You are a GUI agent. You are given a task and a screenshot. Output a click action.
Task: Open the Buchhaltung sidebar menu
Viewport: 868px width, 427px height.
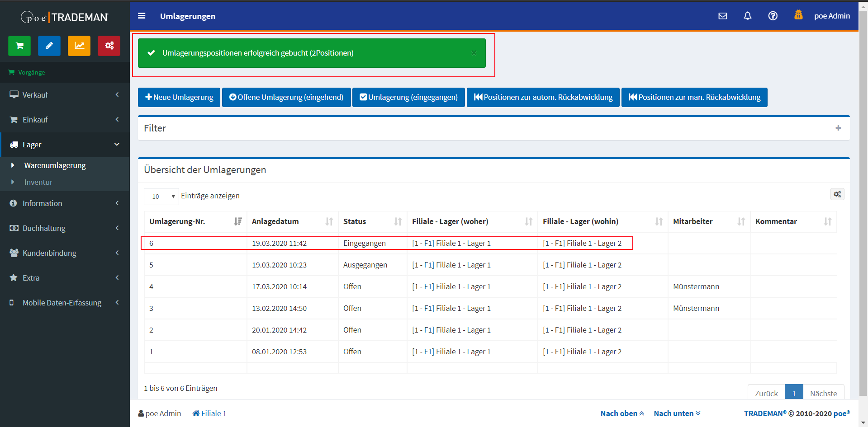[65, 228]
